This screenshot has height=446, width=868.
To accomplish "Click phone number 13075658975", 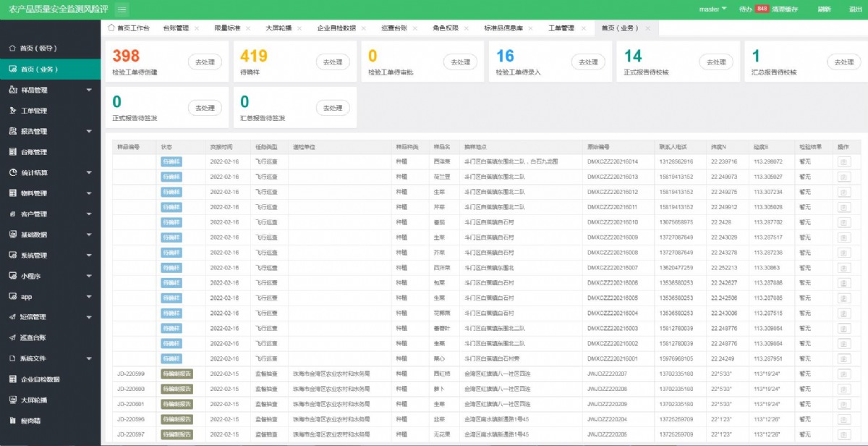I will coord(677,222).
